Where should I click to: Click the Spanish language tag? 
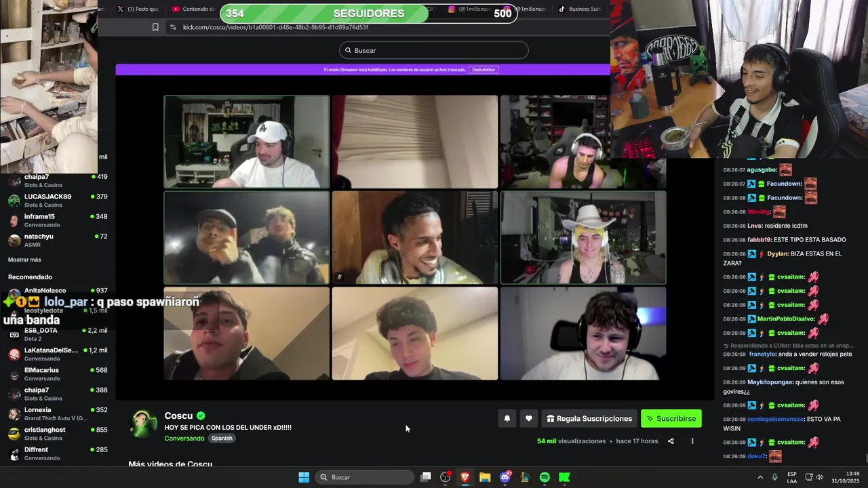coord(222,439)
